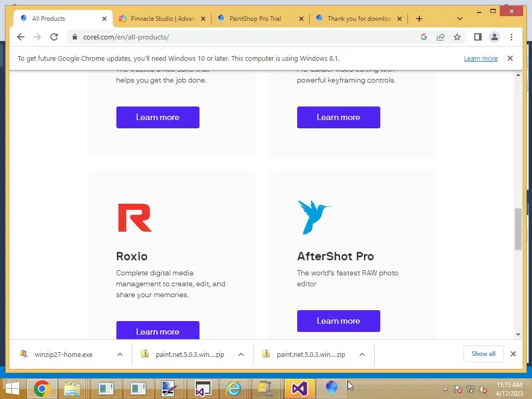Viewport: 532px width, 399px height.
Task: Open the Corel balloon app in taskbar
Action: click(331, 389)
